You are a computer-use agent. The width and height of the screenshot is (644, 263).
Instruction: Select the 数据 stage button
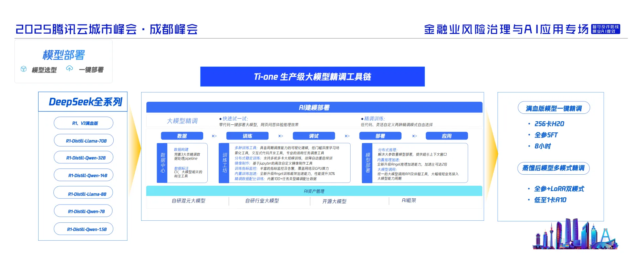pyautogui.click(x=182, y=136)
